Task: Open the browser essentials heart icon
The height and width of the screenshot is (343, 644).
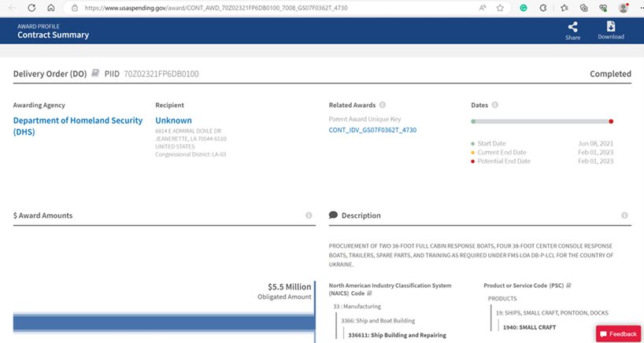Action: [x=603, y=8]
